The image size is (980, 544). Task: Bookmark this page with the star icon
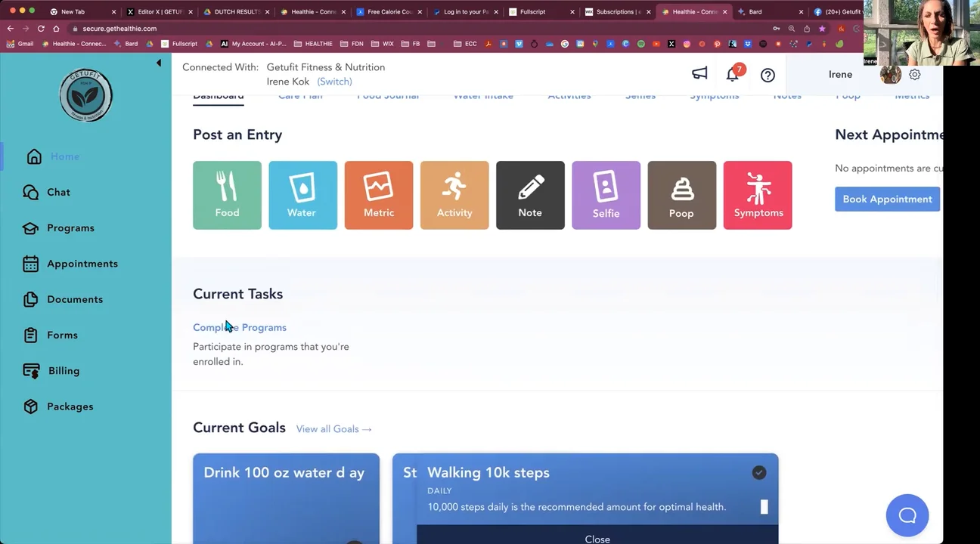(x=822, y=29)
